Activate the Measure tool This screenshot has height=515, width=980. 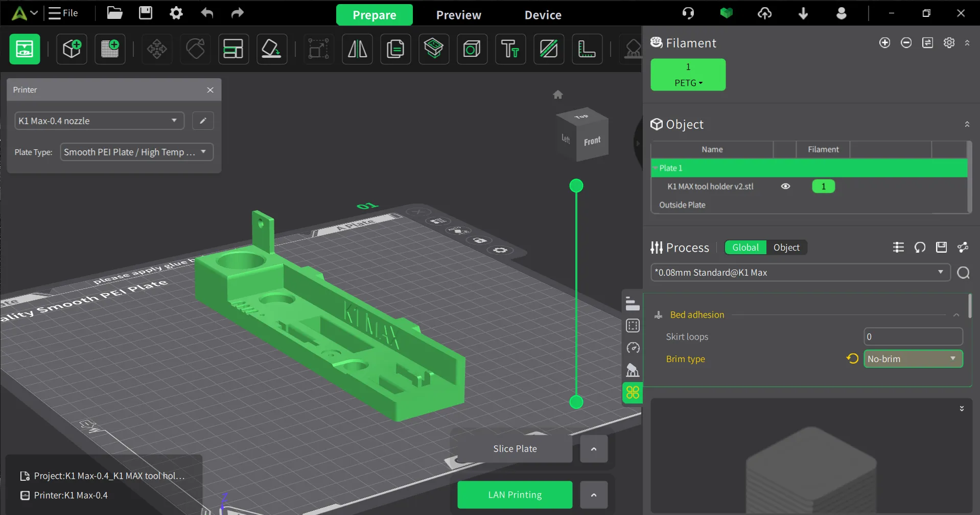click(x=588, y=49)
